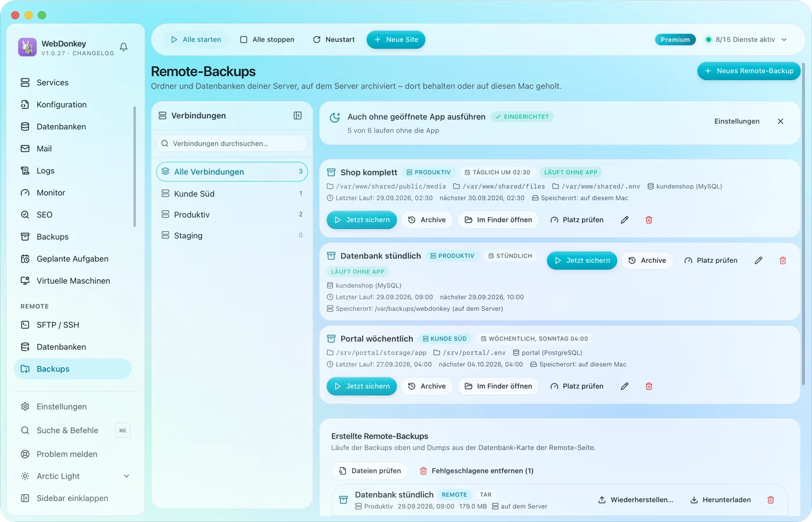The height and width of the screenshot is (522, 812).
Task: Dismiss the background-run banner with X
Action: click(x=781, y=121)
